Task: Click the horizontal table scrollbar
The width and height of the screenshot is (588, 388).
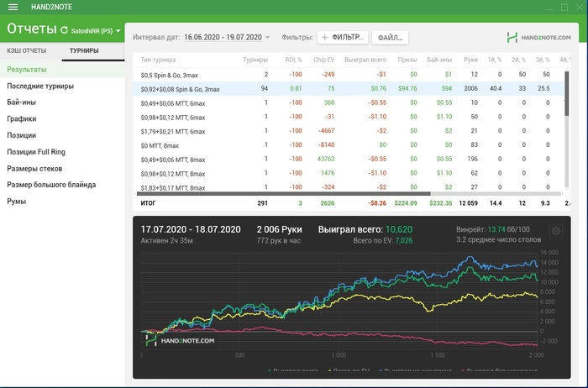Action: pyautogui.click(x=284, y=194)
